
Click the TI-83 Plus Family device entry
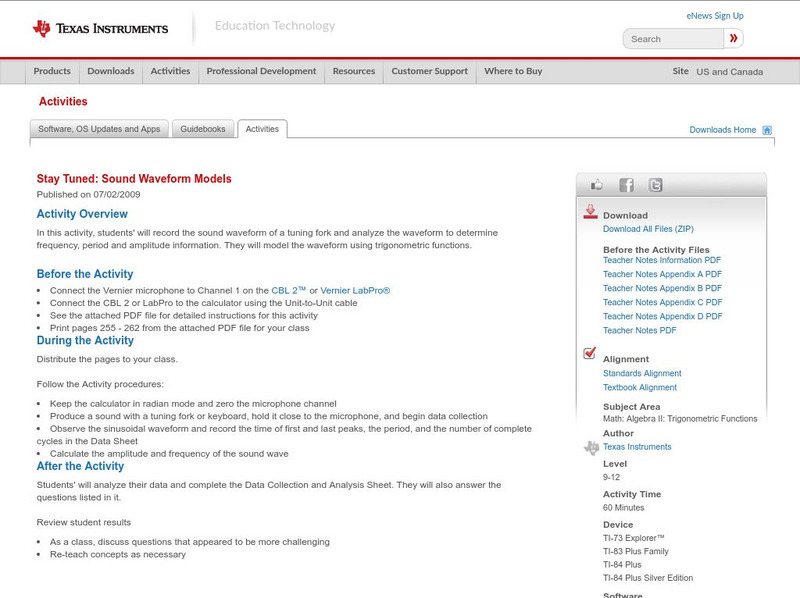pyautogui.click(x=636, y=552)
